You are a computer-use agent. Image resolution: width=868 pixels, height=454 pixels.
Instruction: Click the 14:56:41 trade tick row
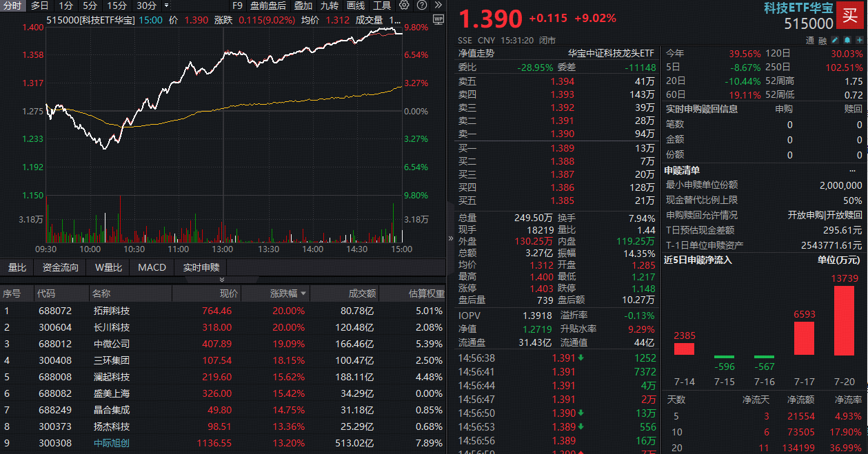pyautogui.click(x=556, y=372)
